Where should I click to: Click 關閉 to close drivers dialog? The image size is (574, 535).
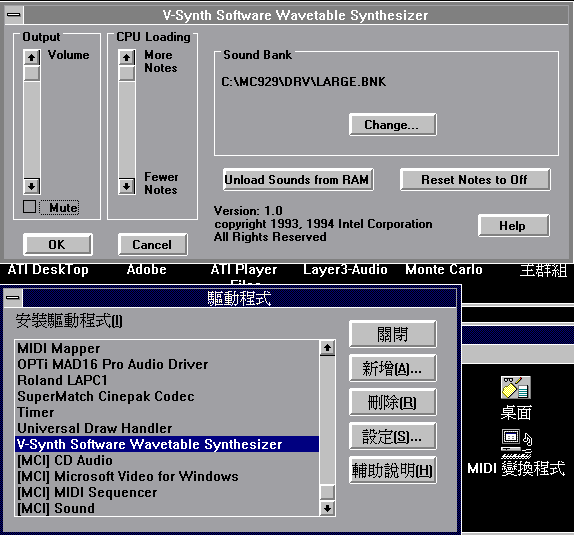point(392,334)
